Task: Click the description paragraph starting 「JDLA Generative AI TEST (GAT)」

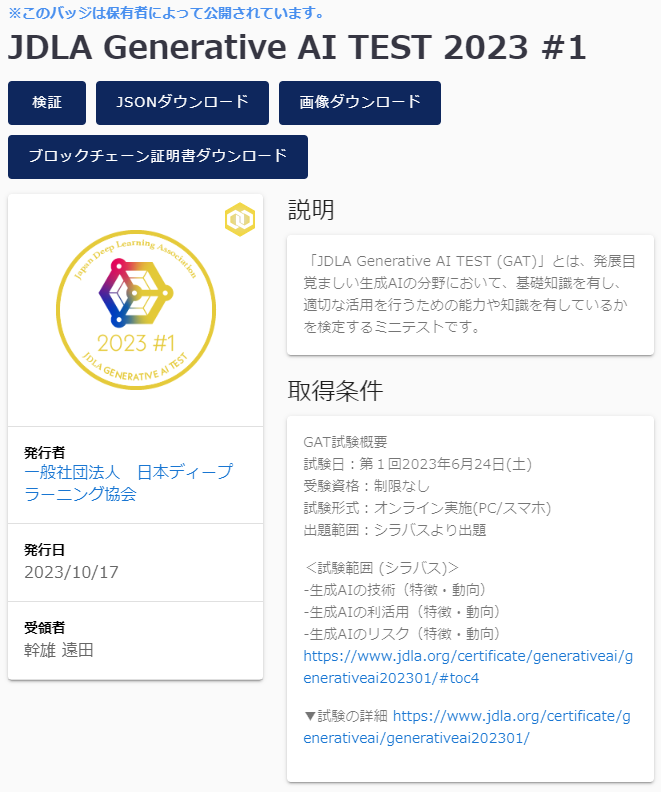Action: tap(469, 294)
